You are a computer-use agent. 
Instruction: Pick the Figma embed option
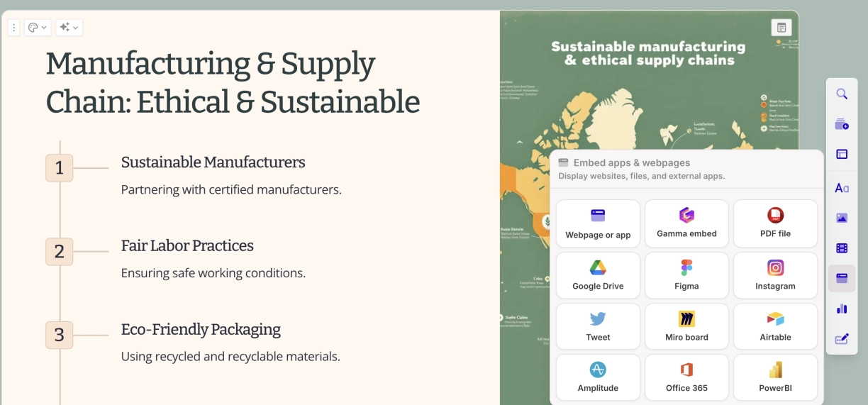(x=686, y=275)
